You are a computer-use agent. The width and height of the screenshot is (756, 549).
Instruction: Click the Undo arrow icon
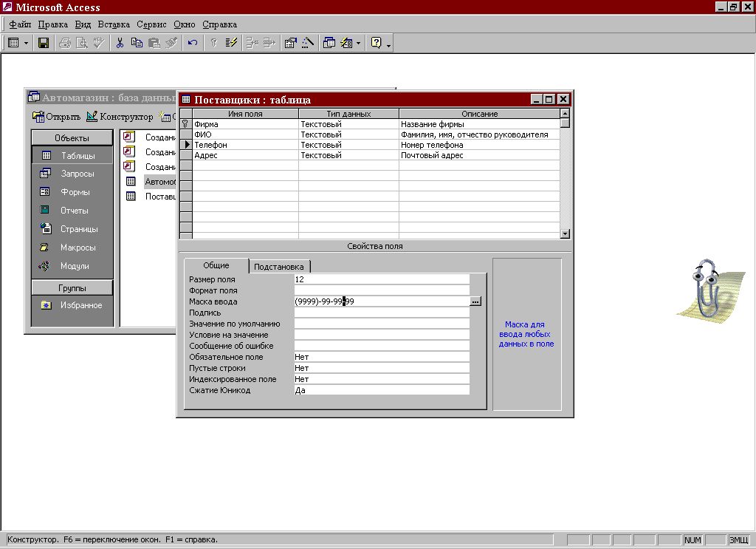pos(193,43)
